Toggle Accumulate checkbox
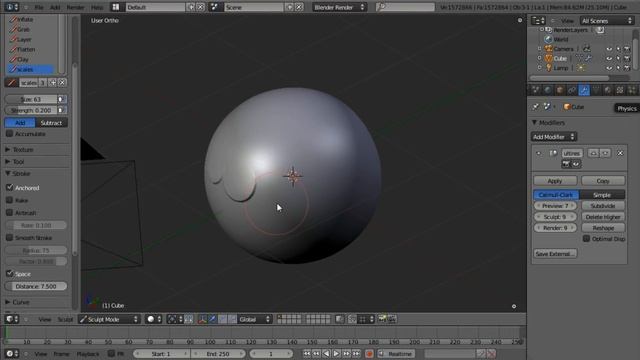The width and height of the screenshot is (640, 360). click(x=9, y=134)
